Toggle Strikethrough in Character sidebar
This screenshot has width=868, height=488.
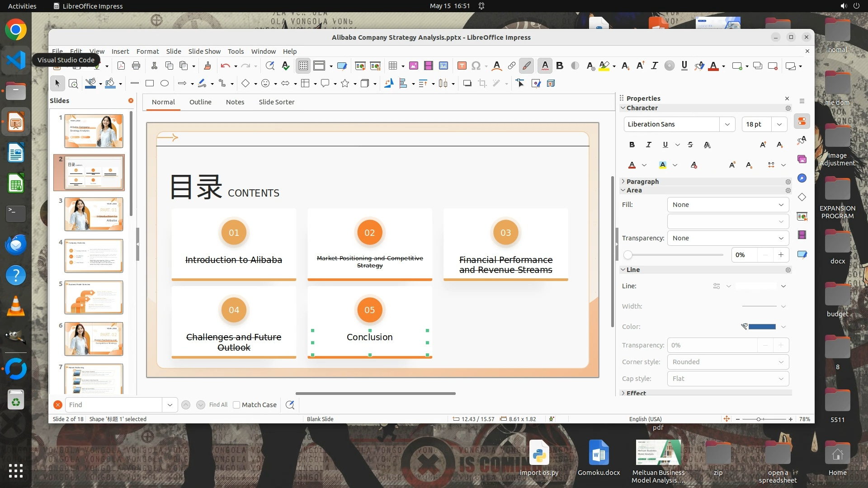pyautogui.click(x=690, y=145)
